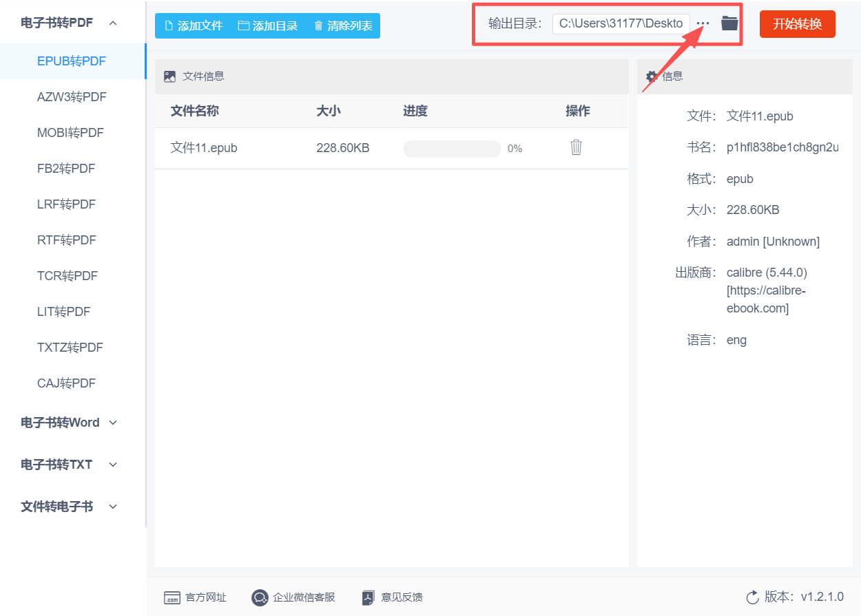The height and width of the screenshot is (616, 861).
Task: Click the 0% progress bar of 文件11.epub
Action: (x=452, y=149)
